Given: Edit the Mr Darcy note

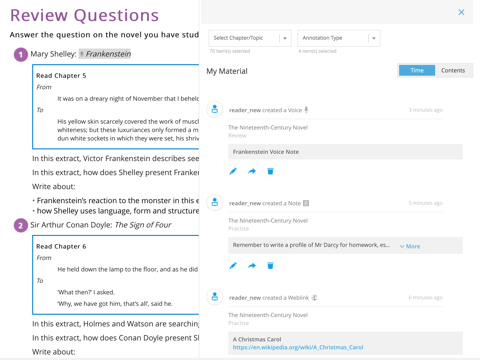Looking at the screenshot, I should [233, 266].
